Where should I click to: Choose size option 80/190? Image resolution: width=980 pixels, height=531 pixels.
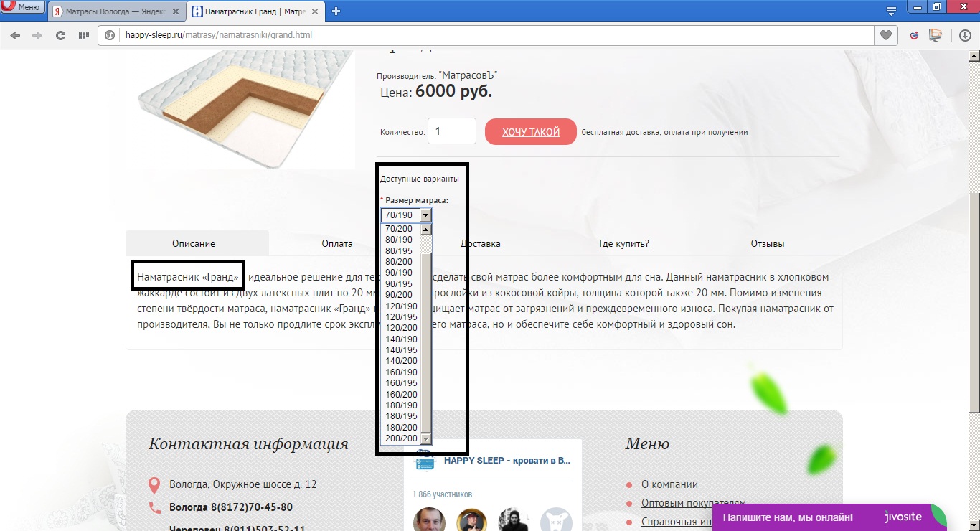coord(399,240)
